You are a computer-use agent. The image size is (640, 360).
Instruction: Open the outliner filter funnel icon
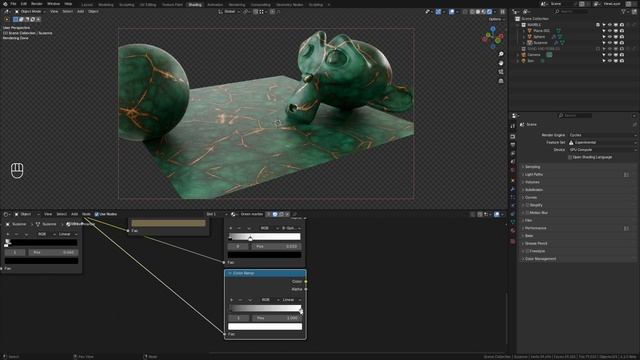coord(624,12)
